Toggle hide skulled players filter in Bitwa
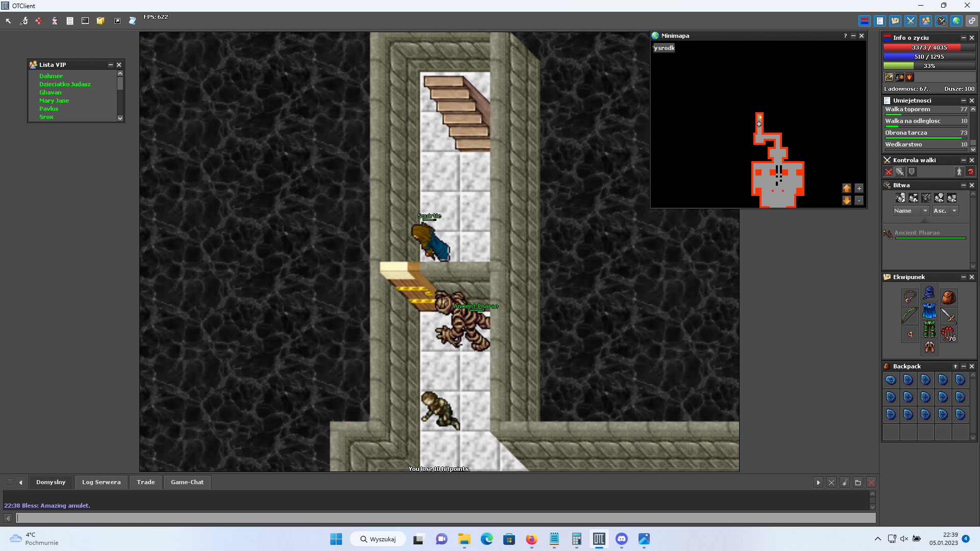The width and height of the screenshot is (980, 551). (x=939, y=198)
